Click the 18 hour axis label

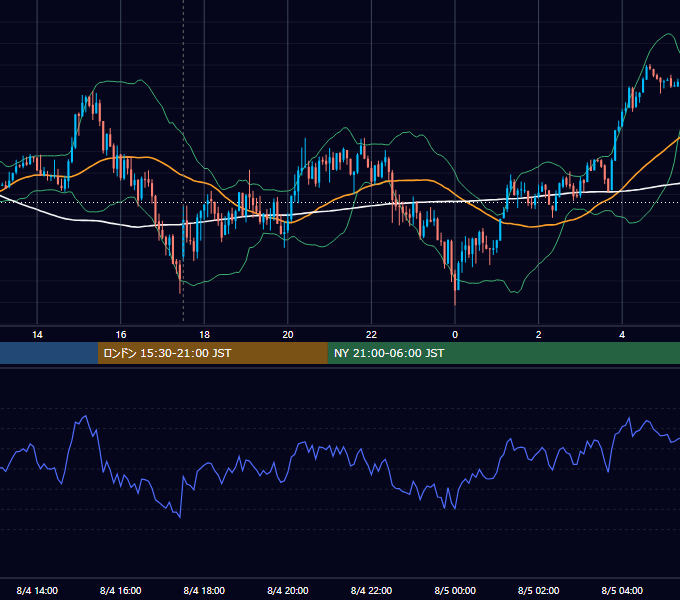tap(204, 335)
